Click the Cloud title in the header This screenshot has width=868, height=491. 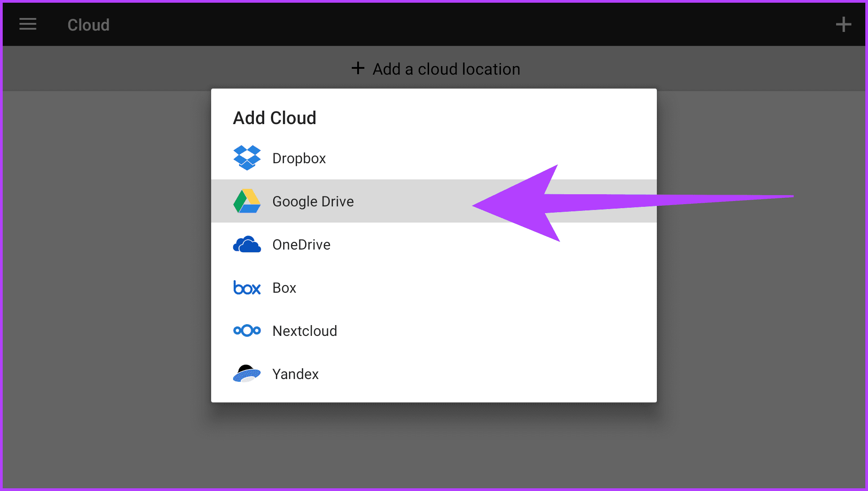pyautogui.click(x=88, y=25)
